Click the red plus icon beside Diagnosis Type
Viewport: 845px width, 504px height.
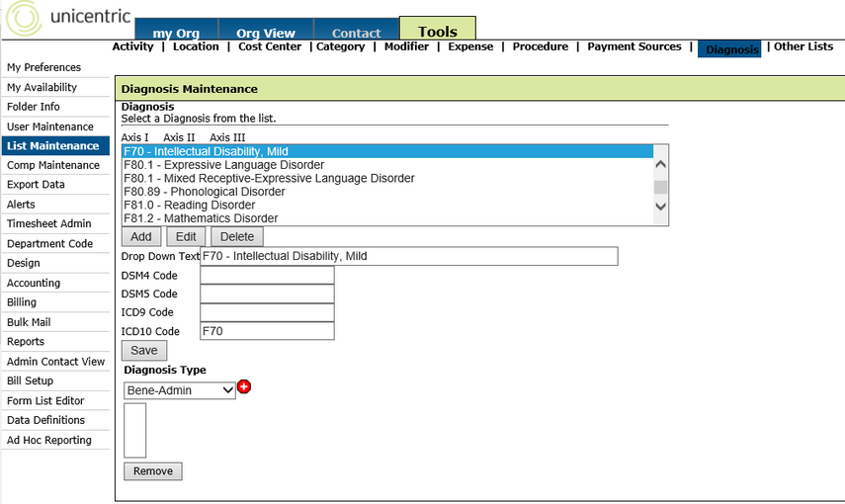click(x=244, y=386)
